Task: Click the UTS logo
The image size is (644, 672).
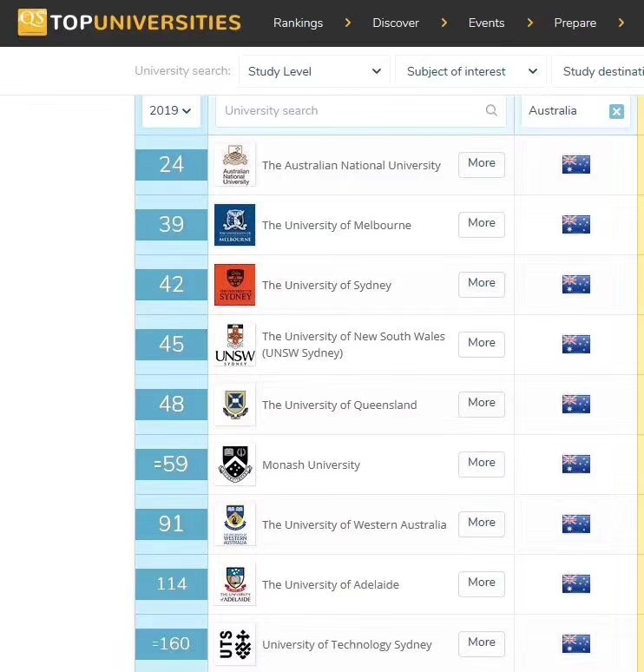Action: point(235,644)
